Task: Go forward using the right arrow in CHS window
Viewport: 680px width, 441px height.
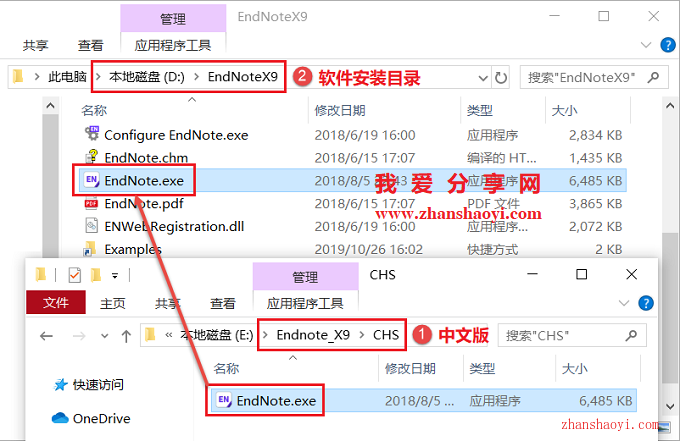Action: pos(79,336)
